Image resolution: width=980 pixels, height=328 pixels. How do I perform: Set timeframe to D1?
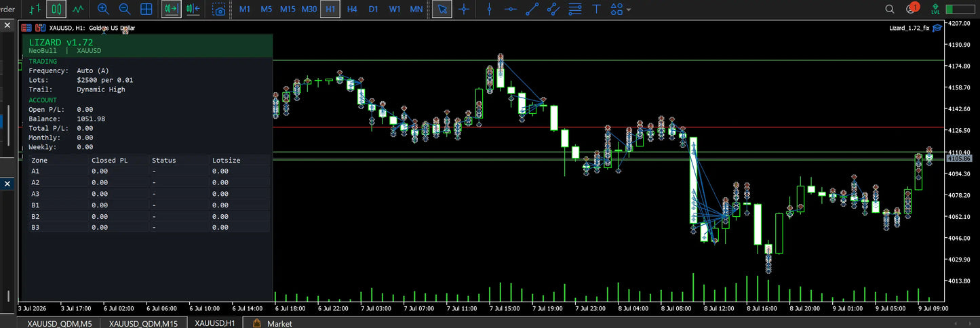[374, 9]
